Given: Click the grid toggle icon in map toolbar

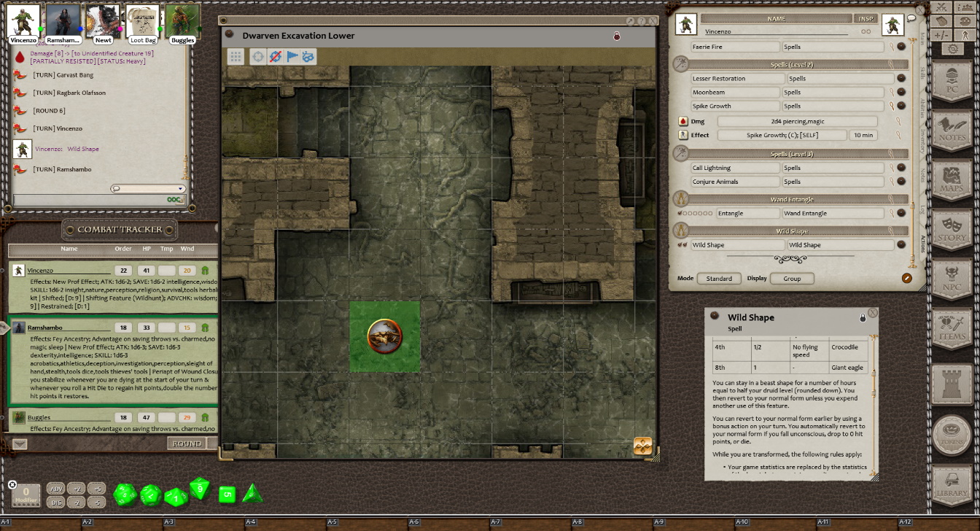Looking at the screenshot, I should [236, 56].
